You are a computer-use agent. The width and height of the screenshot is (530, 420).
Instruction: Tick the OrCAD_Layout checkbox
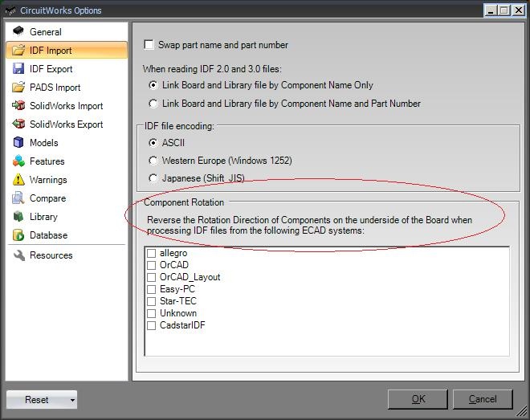tap(151, 277)
